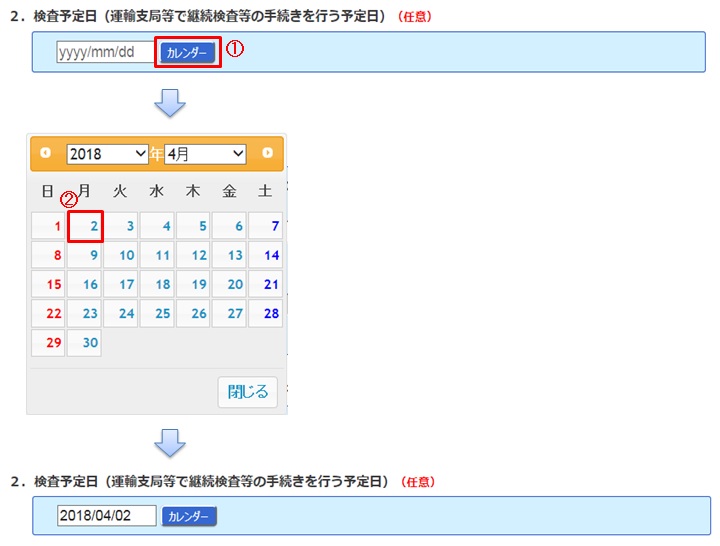Close the calendar with 閉じる button
This screenshot has height=546, width=720.
coord(247,392)
